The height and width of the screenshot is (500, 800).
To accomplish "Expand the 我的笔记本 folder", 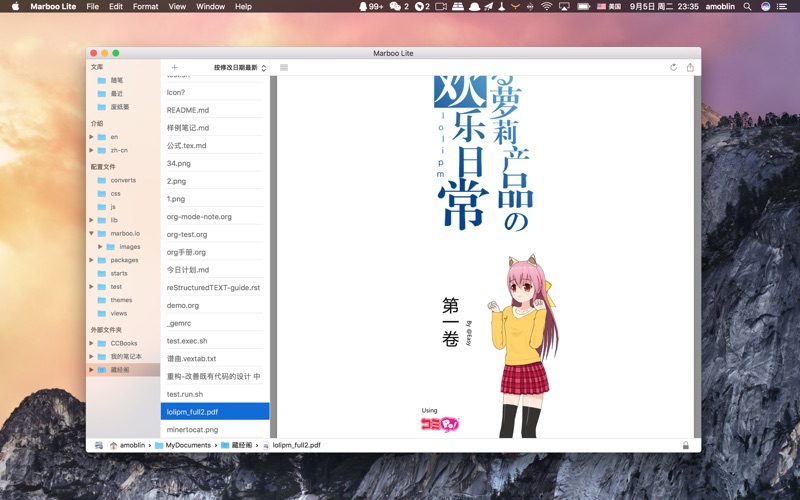I will (x=91, y=357).
